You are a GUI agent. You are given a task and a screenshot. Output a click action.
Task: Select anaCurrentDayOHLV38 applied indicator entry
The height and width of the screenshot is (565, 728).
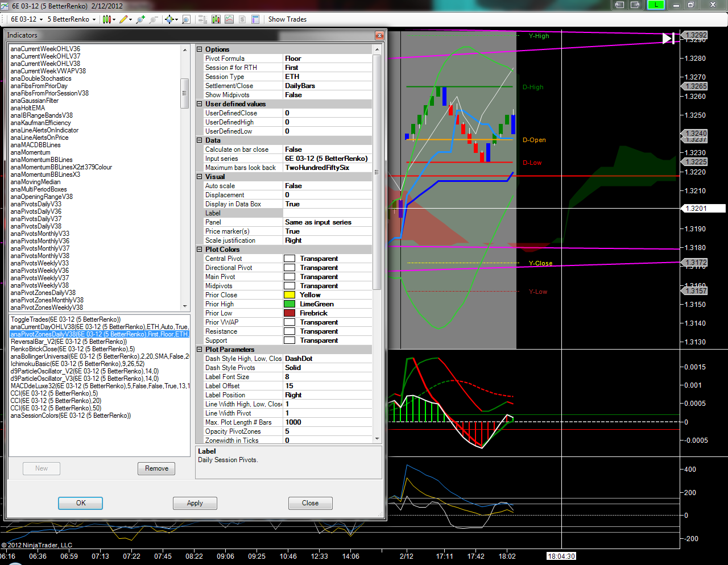100,327
